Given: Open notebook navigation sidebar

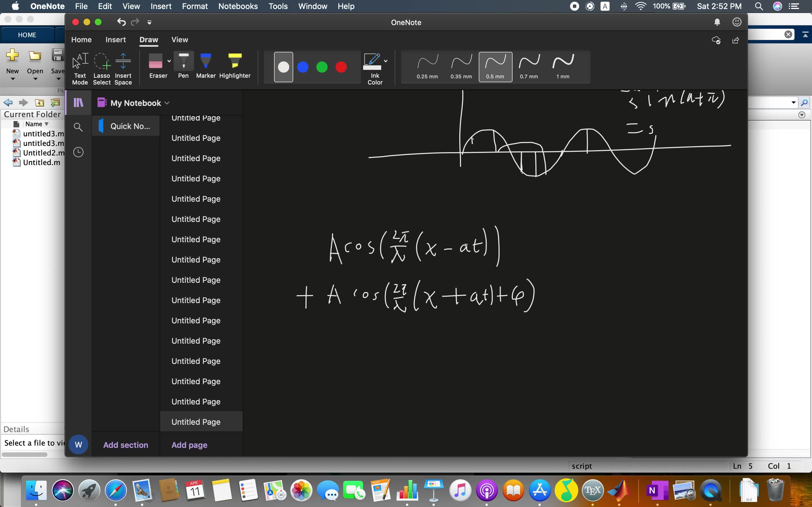Looking at the screenshot, I should 78,102.
